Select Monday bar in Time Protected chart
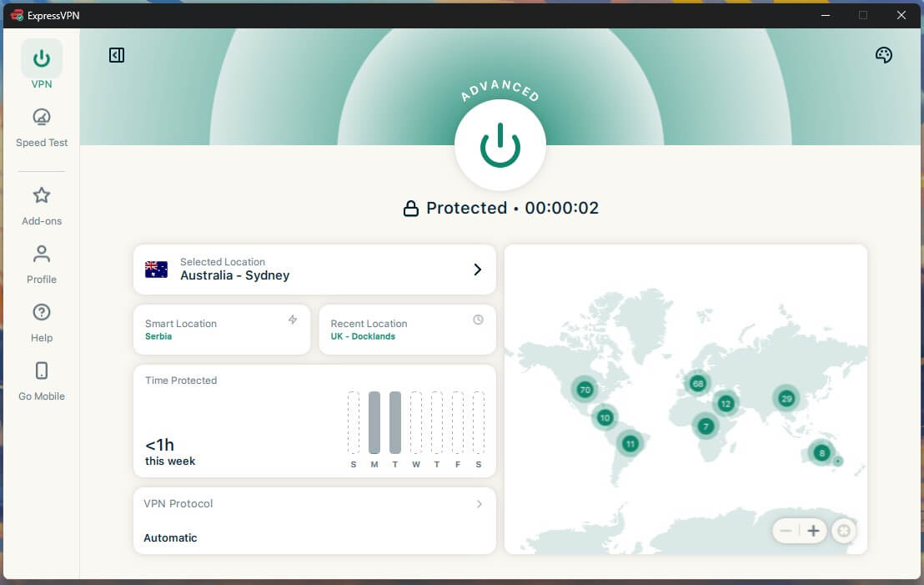 [374, 422]
